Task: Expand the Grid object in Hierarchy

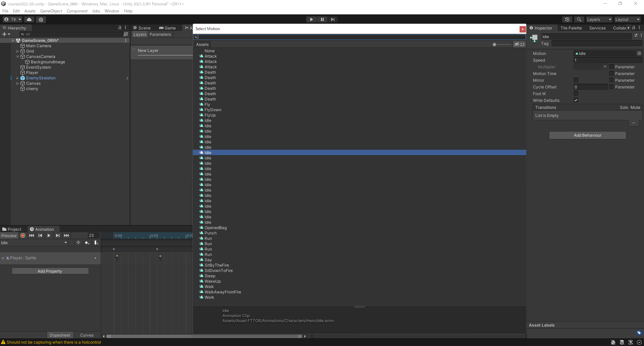Action: pos(18,51)
